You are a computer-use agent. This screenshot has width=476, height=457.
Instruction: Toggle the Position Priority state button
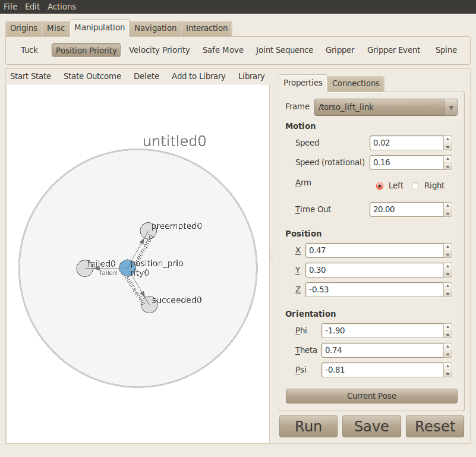[86, 51]
